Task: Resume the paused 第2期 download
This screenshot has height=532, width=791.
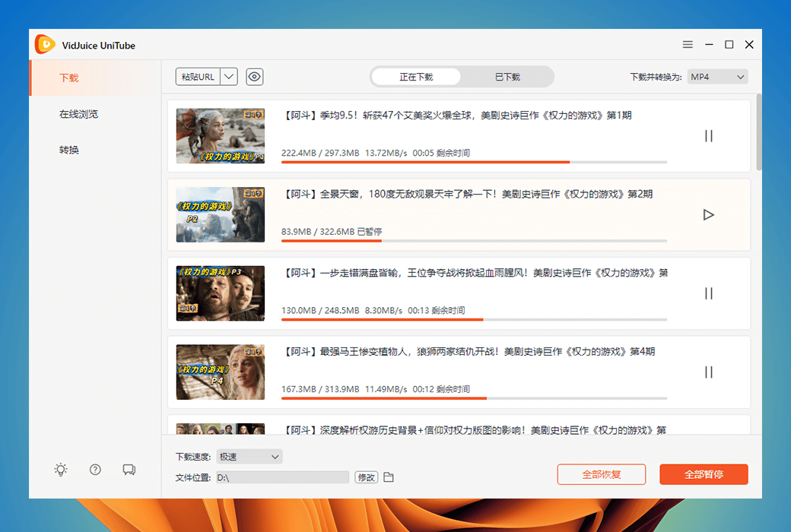Action: coord(709,215)
